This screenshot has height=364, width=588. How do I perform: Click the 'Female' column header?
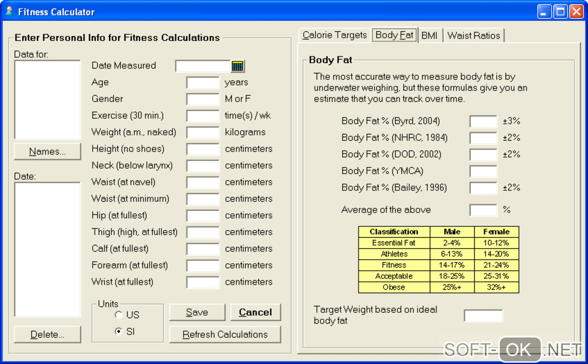pos(496,232)
